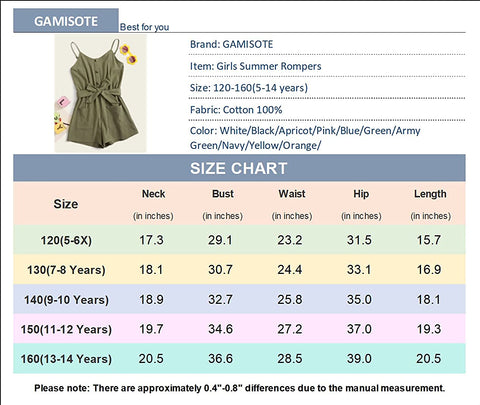Screen dimensions: 480x405
Task: Click neck value 19.7
Action: pyautogui.click(x=151, y=329)
